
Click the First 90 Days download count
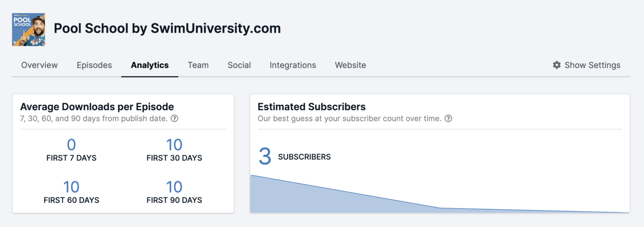tap(174, 187)
